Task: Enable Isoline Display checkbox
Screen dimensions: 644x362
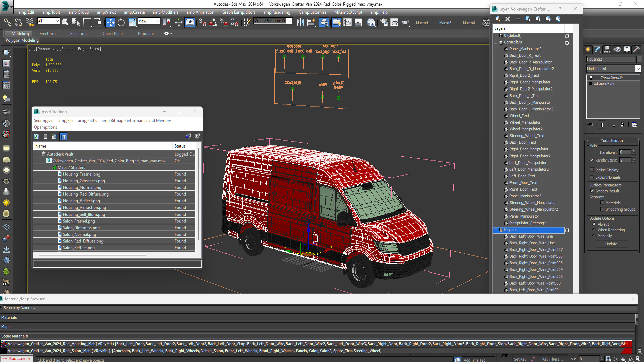Action: (592, 170)
